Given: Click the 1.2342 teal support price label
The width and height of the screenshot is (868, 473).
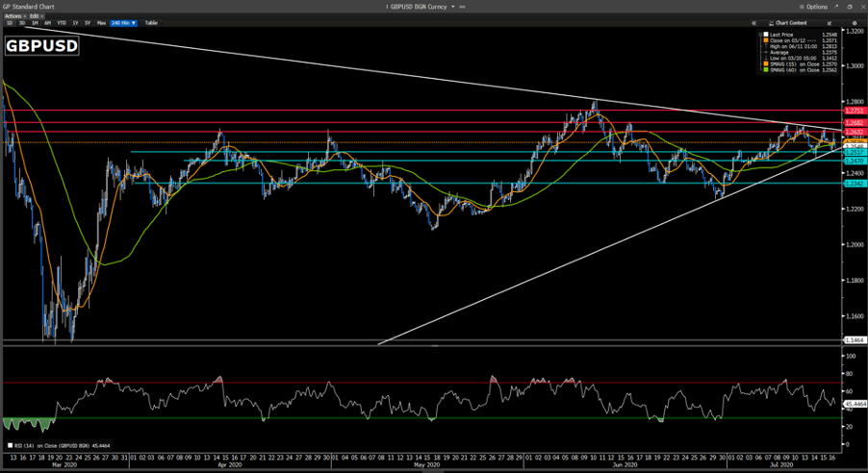Looking at the screenshot, I should [855, 183].
